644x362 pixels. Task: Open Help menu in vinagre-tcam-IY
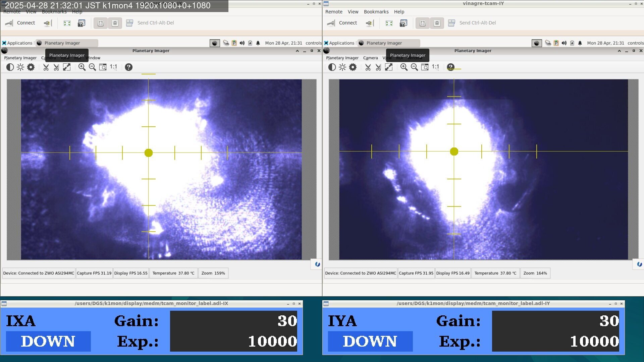point(399,12)
